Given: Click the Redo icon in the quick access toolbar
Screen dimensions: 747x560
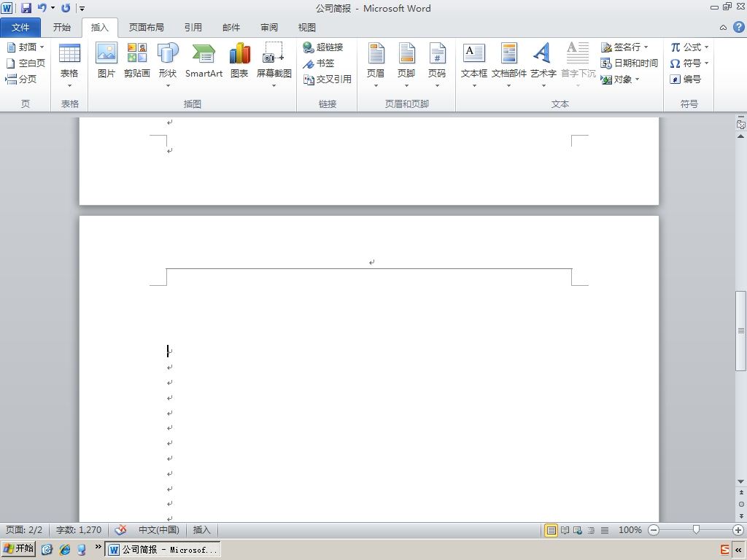Looking at the screenshot, I should (x=66, y=8).
